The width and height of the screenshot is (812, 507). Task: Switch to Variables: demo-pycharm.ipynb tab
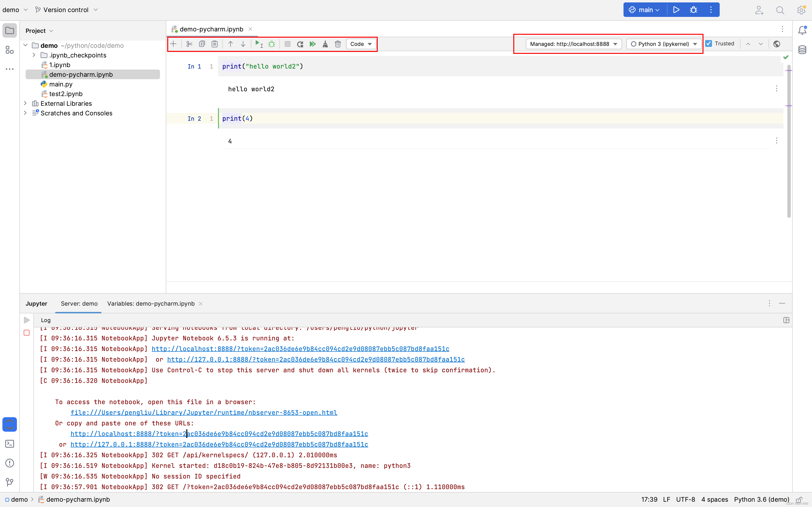coord(151,303)
